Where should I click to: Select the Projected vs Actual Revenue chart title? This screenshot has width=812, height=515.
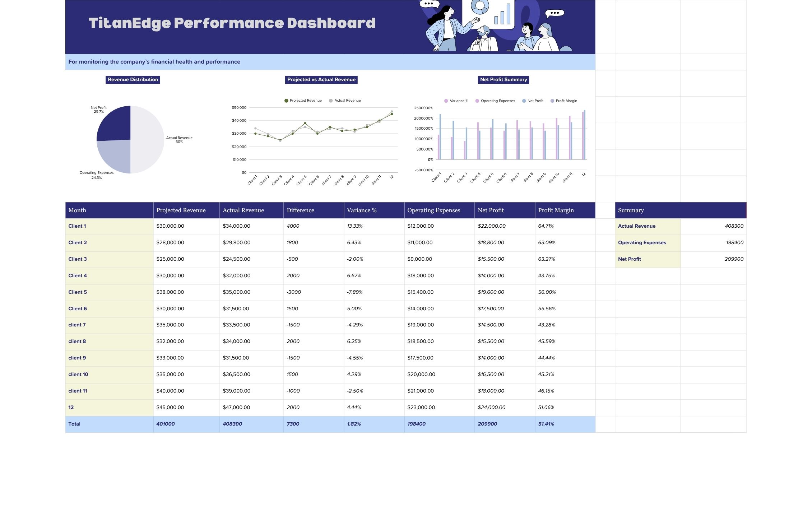tap(321, 80)
